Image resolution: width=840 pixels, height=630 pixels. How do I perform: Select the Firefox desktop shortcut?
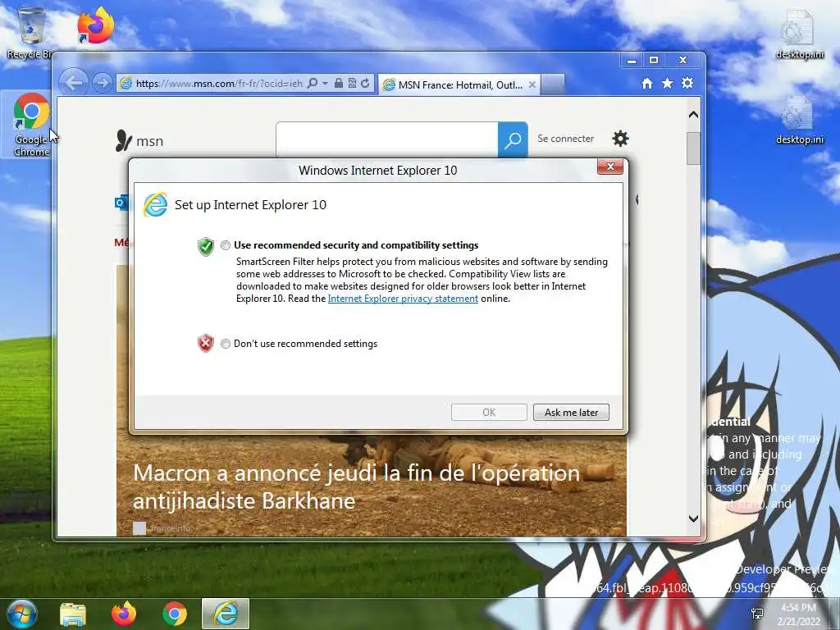pos(95,27)
